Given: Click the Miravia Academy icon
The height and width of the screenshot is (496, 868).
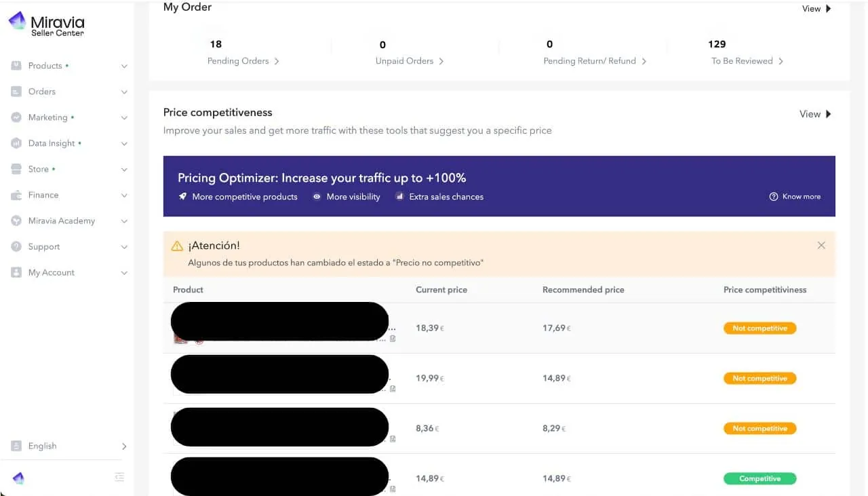Looking at the screenshot, I should [16, 221].
